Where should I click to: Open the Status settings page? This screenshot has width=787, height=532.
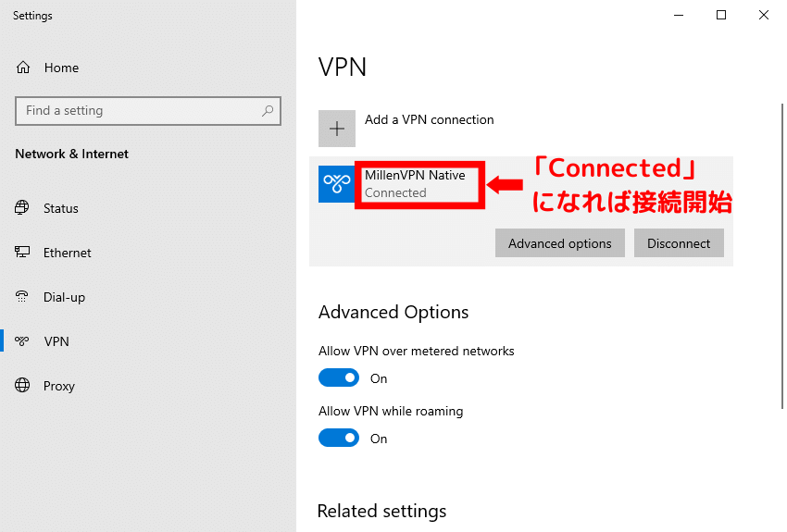tap(61, 208)
